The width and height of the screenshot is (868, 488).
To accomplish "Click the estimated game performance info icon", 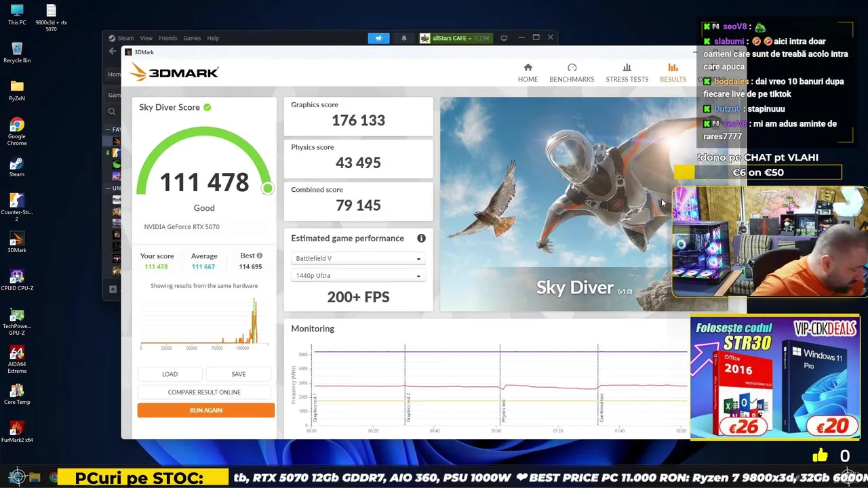I will (421, 239).
